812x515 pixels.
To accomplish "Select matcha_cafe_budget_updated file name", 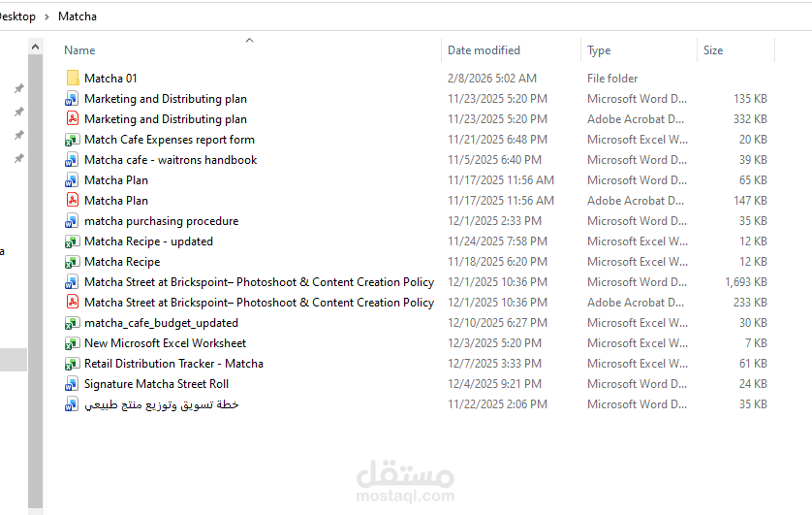I will 161,323.
